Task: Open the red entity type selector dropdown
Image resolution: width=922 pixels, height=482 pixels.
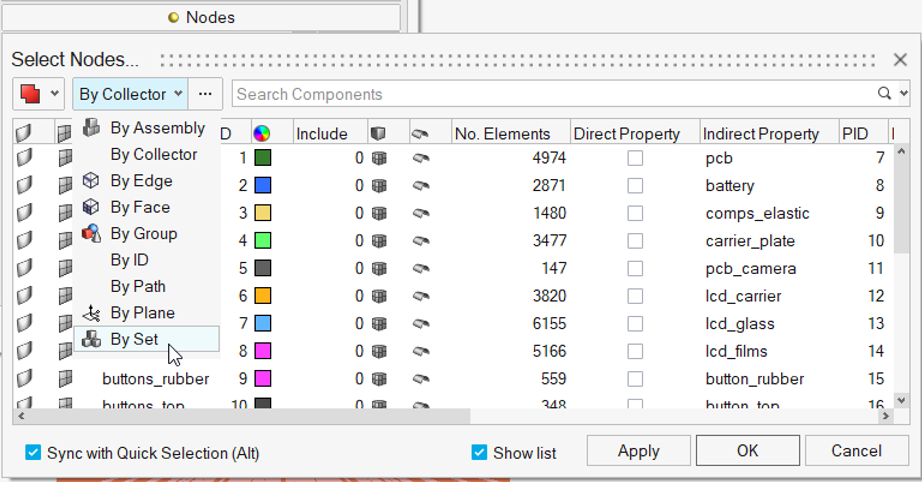Action: click(39, 93)
